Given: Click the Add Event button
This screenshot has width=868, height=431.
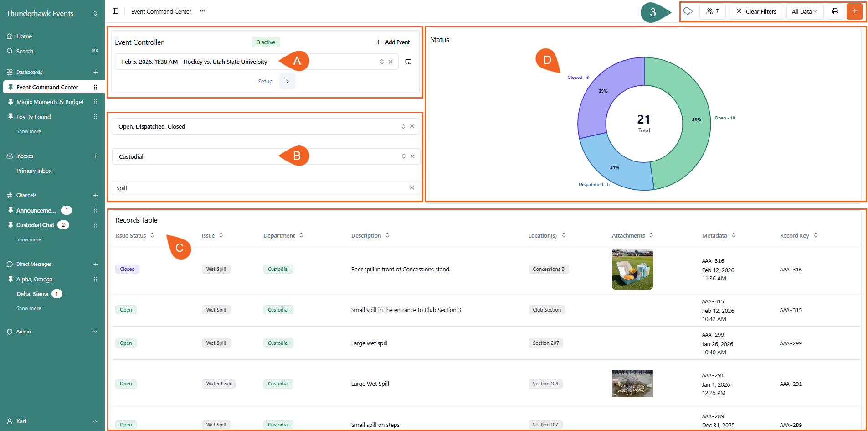Looking at the screenshot, I should coord(392,42).
